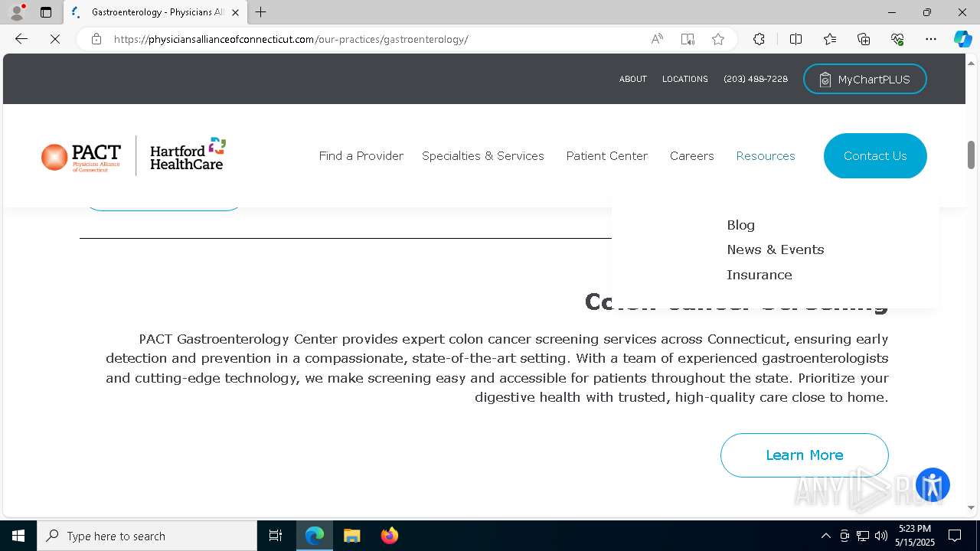This screenshot has height=551, width=980.
Task: Open the Careers menu item
Action: click(692, 155)
